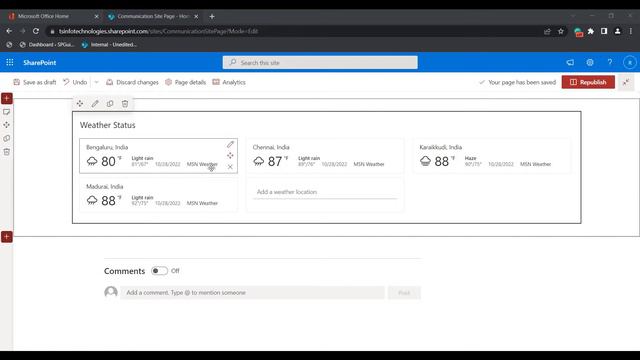The image size is (640, 360).
Task: Select the Madurai, India weather card
Action: click(x=158, y=195)
